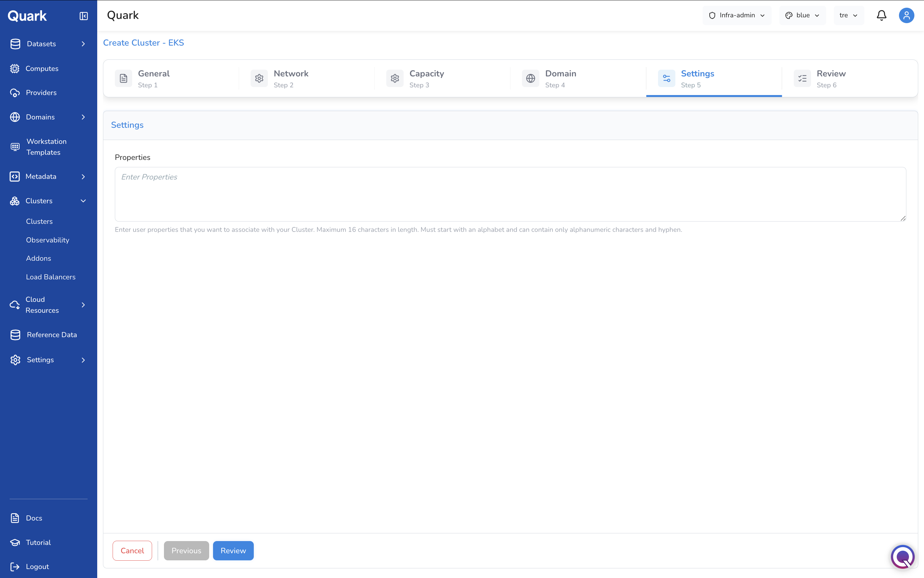Image resolution: width=924 pixels, height=578 pixels.
Task: Expand the Domains menu chevron
Action: (83, 117)
